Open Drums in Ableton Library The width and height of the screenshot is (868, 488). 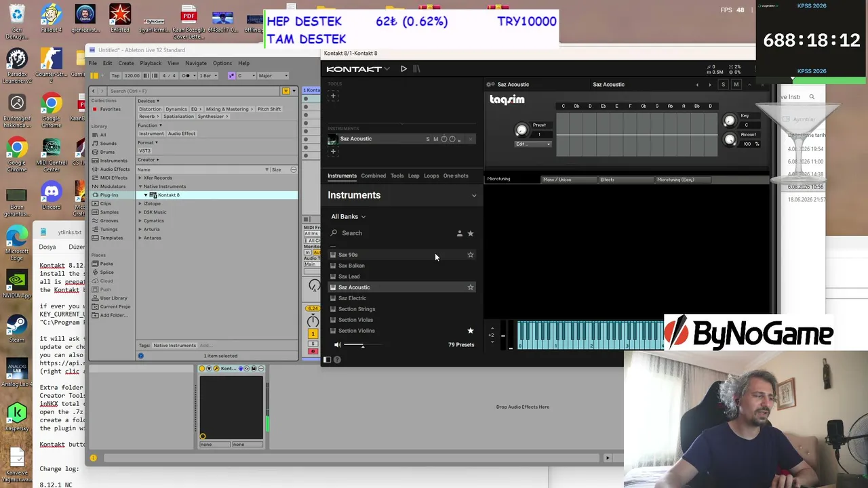tap(107, 152)
